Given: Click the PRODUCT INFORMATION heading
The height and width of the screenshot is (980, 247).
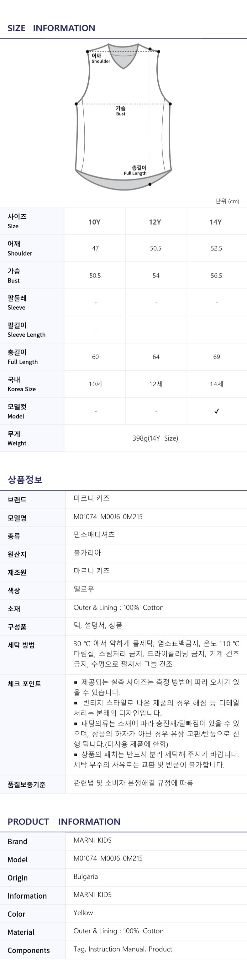Looking at the screenshot, I should tap(64, 821).
